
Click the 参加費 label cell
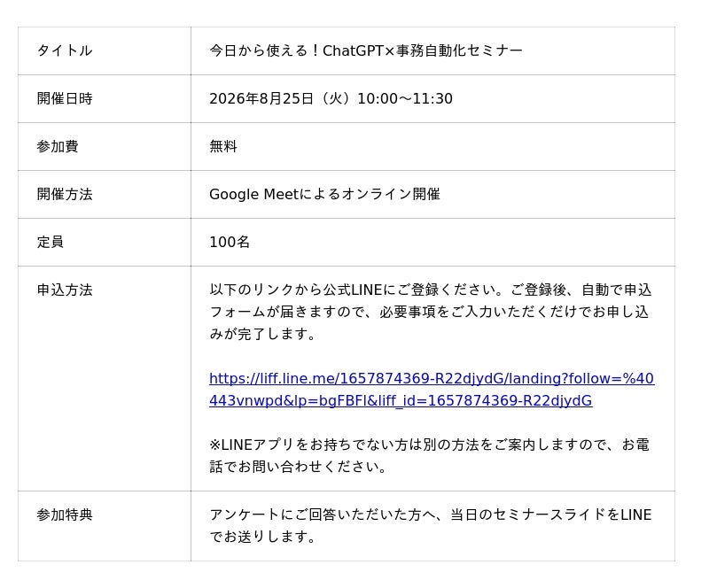[105, 146]
